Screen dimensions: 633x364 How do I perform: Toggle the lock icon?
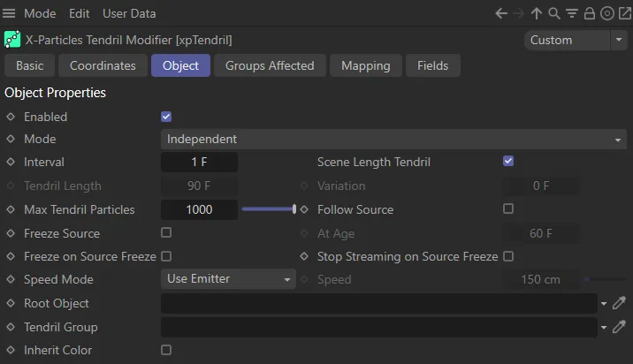tap(590, 13)
